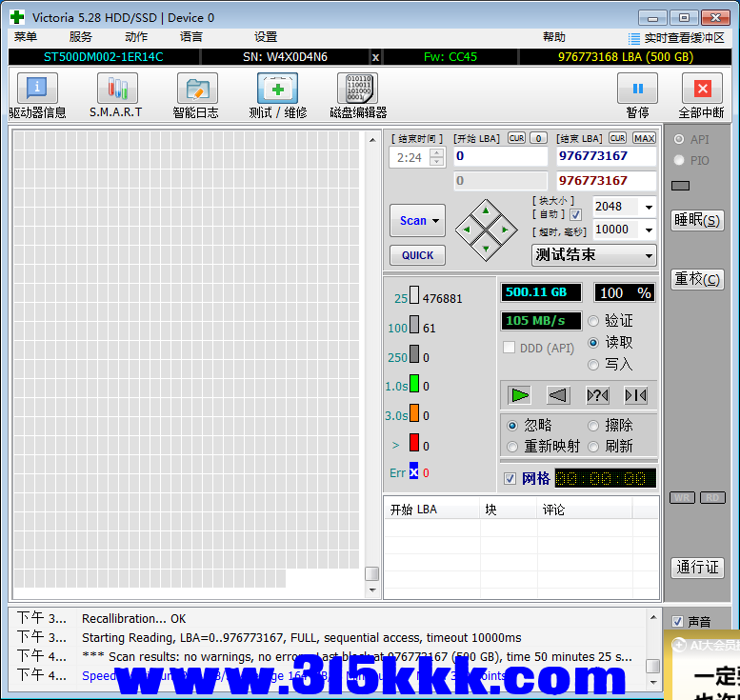
Task: Click the abort all (全部中断) icon
Action: (x=702, y=89)
